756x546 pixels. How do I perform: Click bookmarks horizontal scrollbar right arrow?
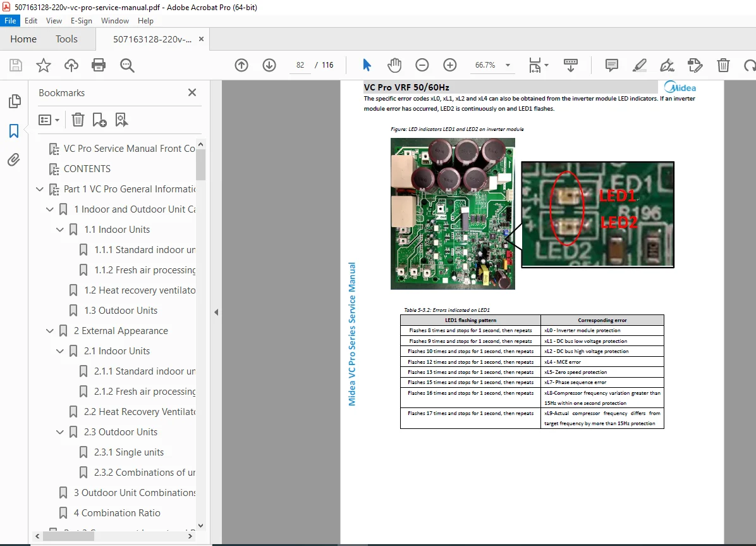pyautogui.click(x=190, y=536)
